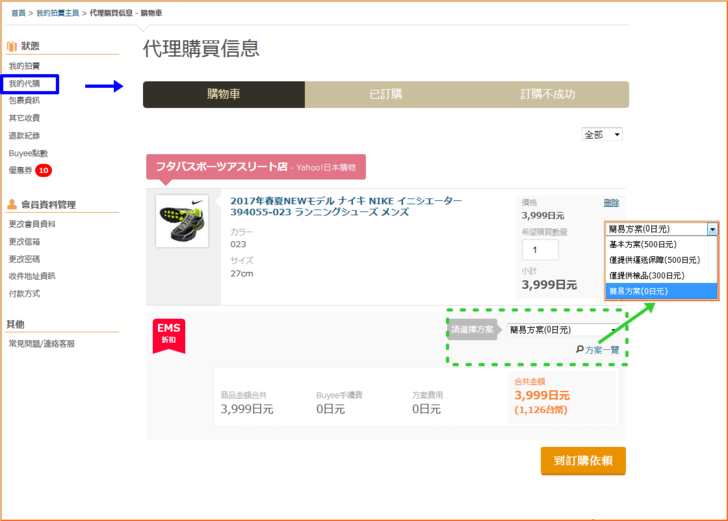Switch to the 購物車 tab

coord(224,94)
